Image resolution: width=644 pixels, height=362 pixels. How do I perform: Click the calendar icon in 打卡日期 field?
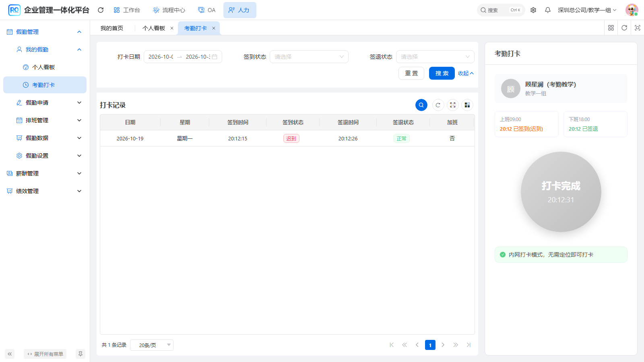[x=215, y=57]
